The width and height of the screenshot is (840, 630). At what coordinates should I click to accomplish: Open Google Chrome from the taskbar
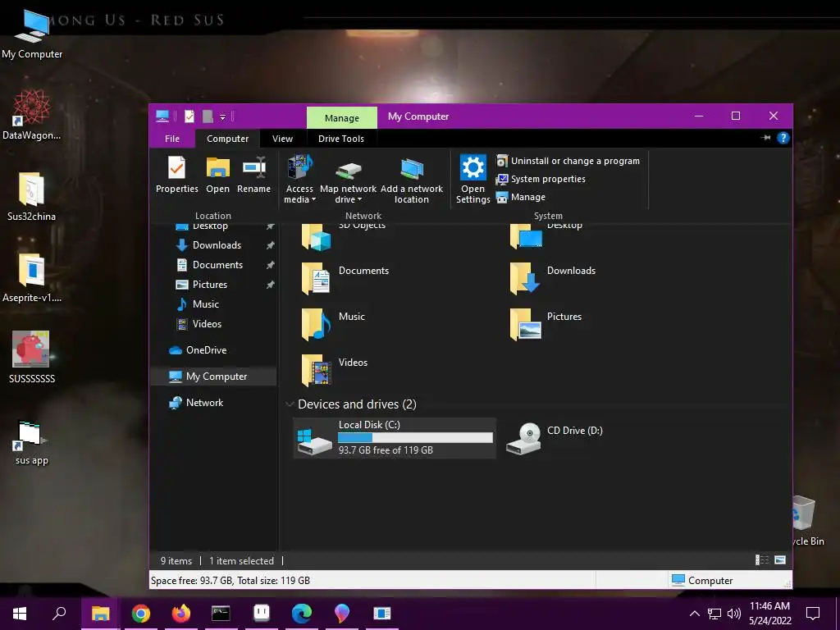pos(140,613)
